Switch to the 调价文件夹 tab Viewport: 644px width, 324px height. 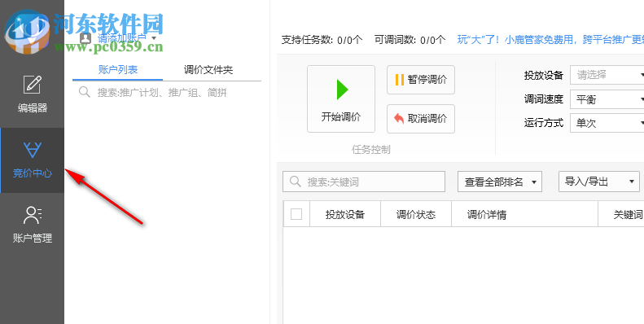click(208, 70)
